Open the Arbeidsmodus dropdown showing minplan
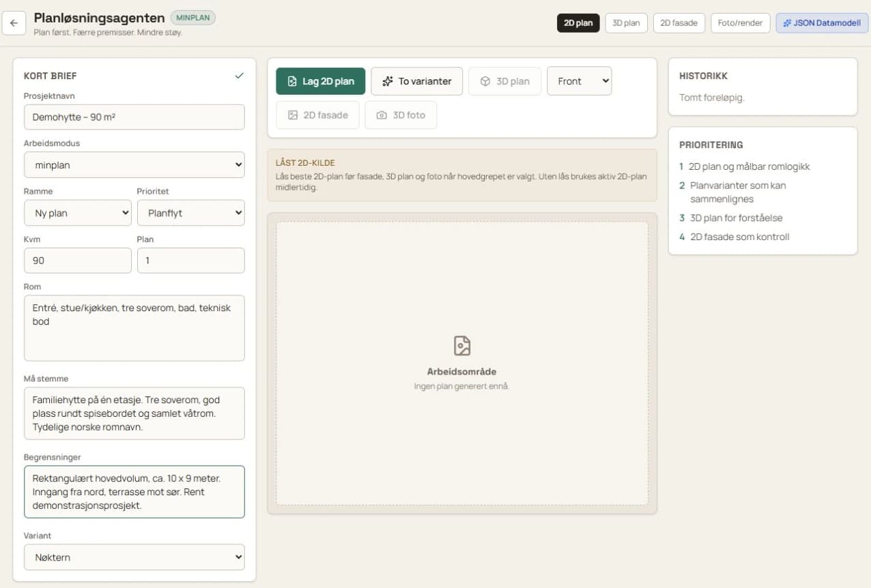Image resolution: width=871 pixels, height=588 pixels. (134, 165)
